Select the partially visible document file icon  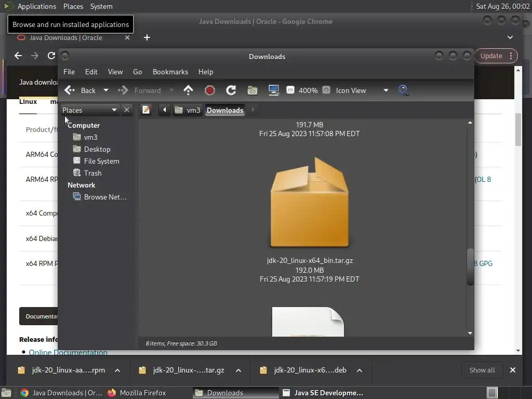308,322
